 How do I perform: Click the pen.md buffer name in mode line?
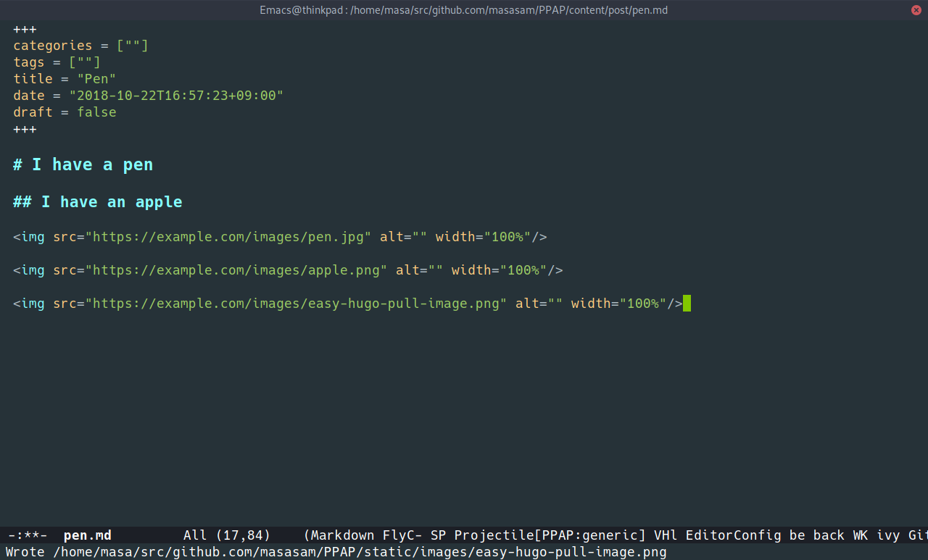point(88,535)
